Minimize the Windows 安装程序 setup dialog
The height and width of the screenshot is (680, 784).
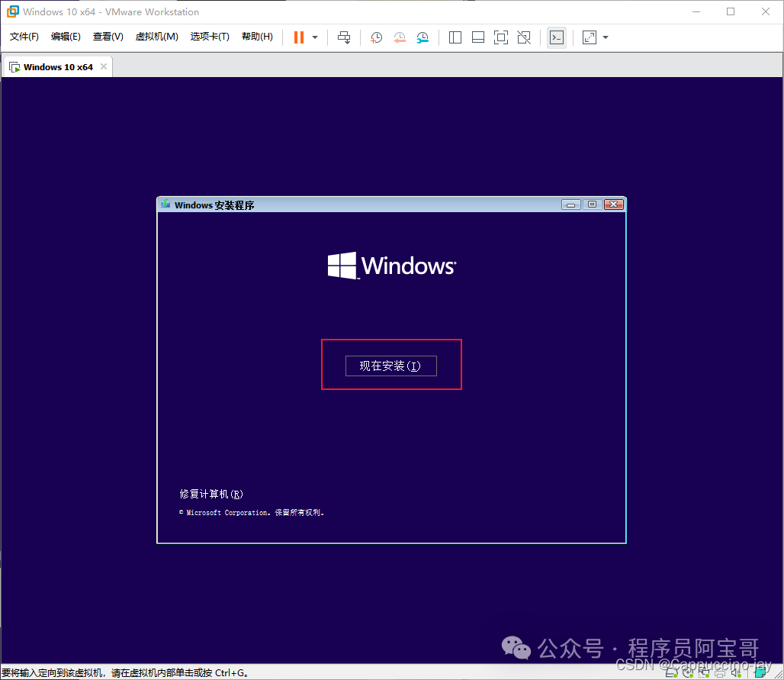pos(570,205)
